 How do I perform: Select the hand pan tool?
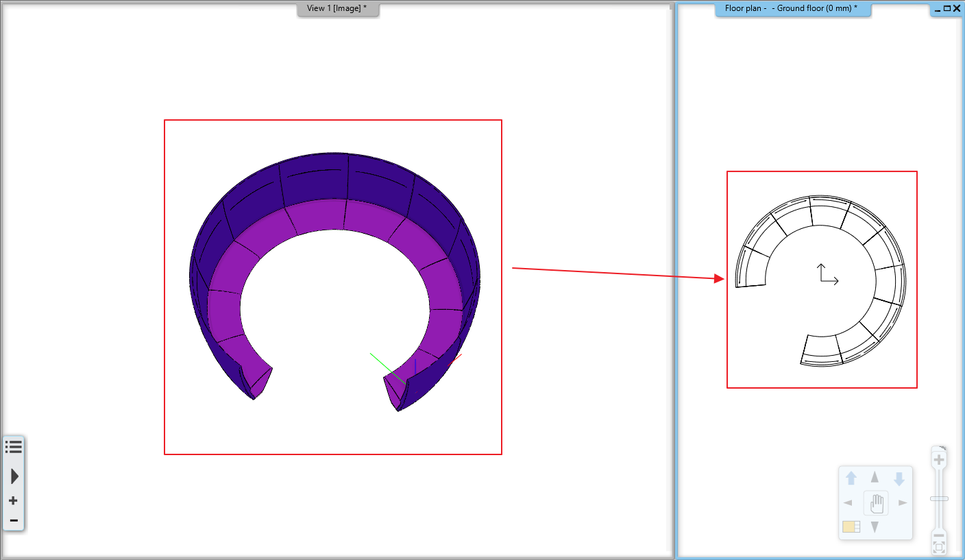[x=876, y=504]
